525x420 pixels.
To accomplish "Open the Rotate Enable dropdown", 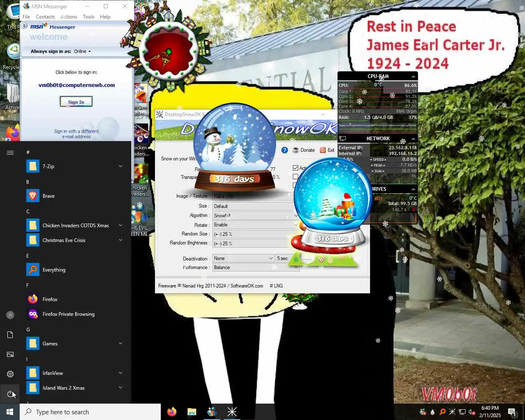I will pyautogui.click(x=256, y=225).
